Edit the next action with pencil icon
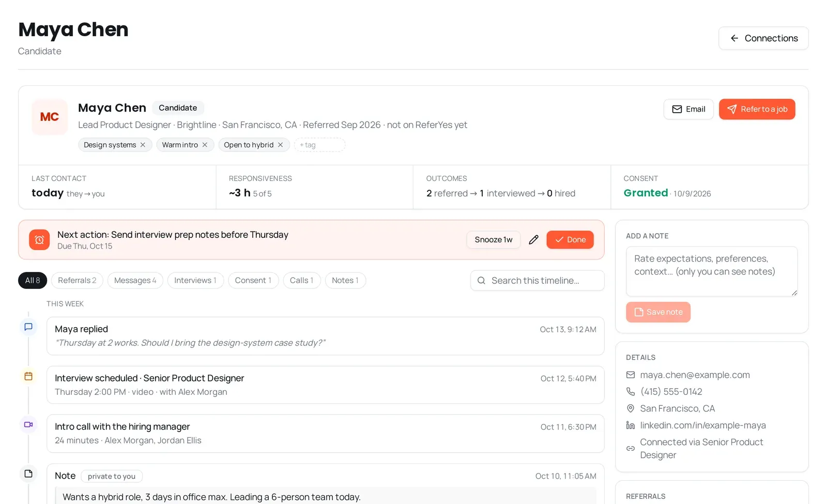The image size is (827, 504). (x=533, y=240)
